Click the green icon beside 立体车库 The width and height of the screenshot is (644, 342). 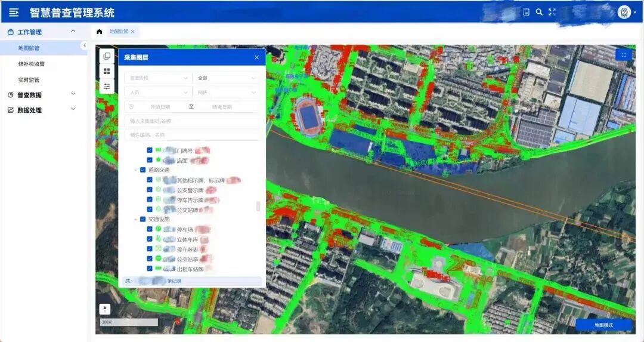point(158,238)
